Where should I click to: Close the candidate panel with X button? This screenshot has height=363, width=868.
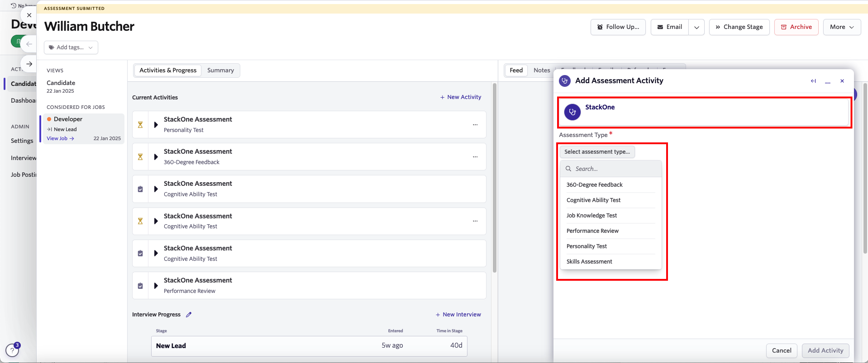point(29,15)
